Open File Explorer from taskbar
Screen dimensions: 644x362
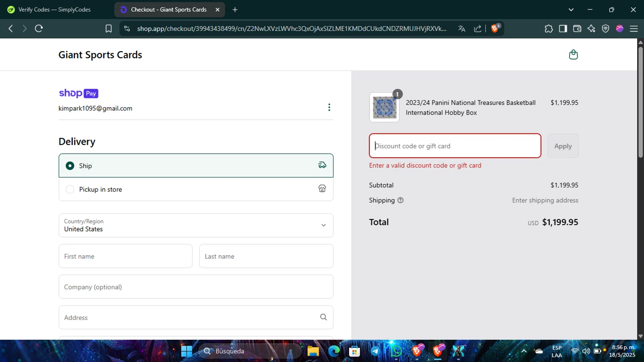tap(313, 351)
